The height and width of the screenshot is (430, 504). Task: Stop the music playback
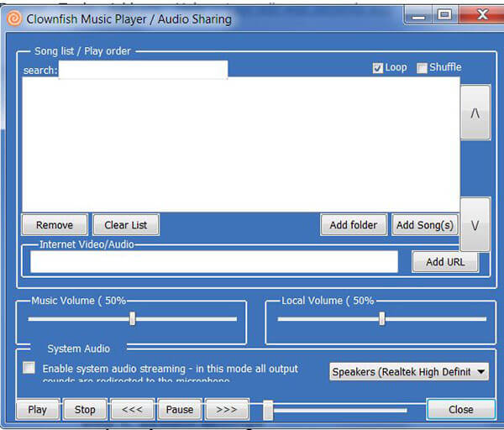pos(85,410)
